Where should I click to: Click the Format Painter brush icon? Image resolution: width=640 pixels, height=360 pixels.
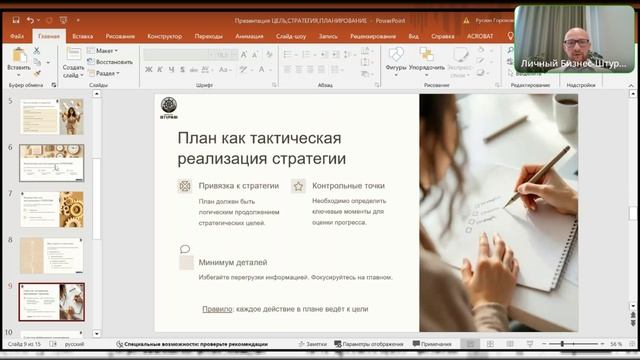click(37, 73)
